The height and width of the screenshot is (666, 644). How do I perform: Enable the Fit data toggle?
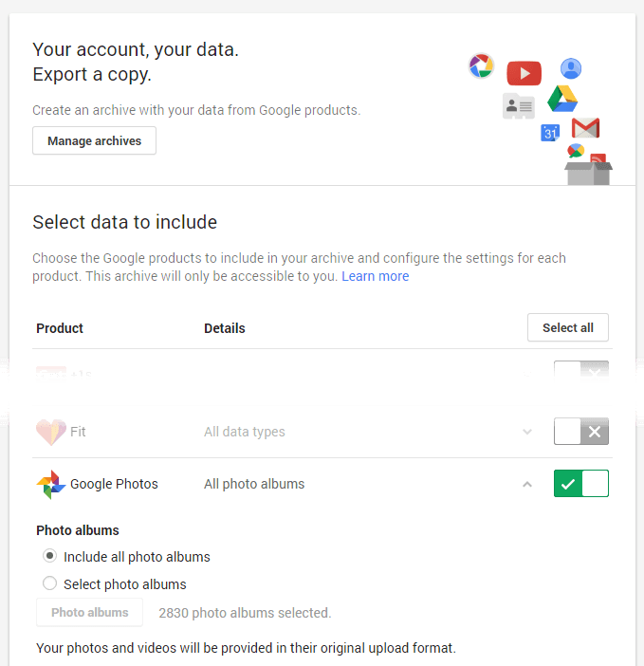(x=580, y=432)
